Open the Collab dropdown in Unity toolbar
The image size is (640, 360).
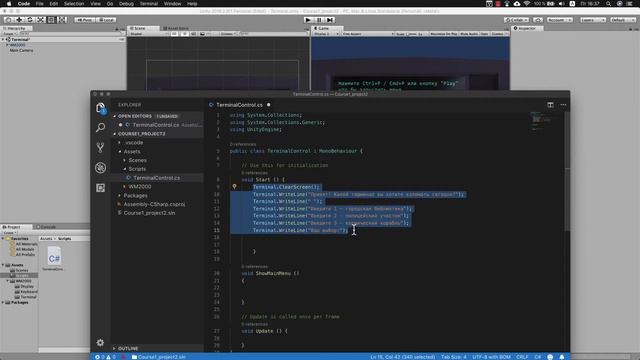[516, 20]
